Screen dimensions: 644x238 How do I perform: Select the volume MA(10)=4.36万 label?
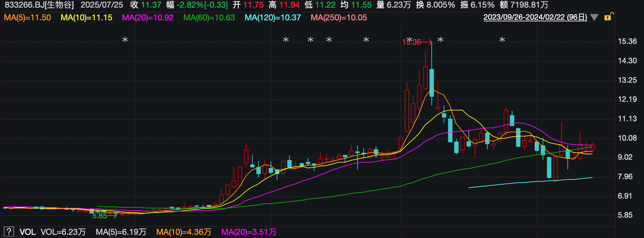pyautogui.click(x=184, y=232)
